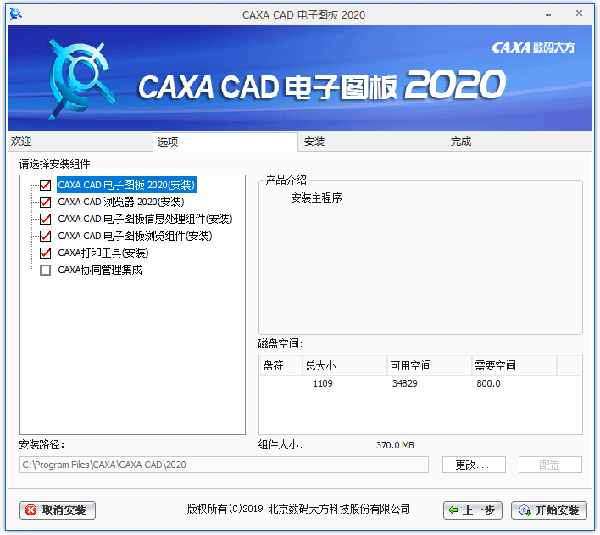Image resolution: width=600 pixels, height=535 pixels.
Task: Uncheck 电子图板信息处理组件 checkbox
Action: [x=46, y=219]
